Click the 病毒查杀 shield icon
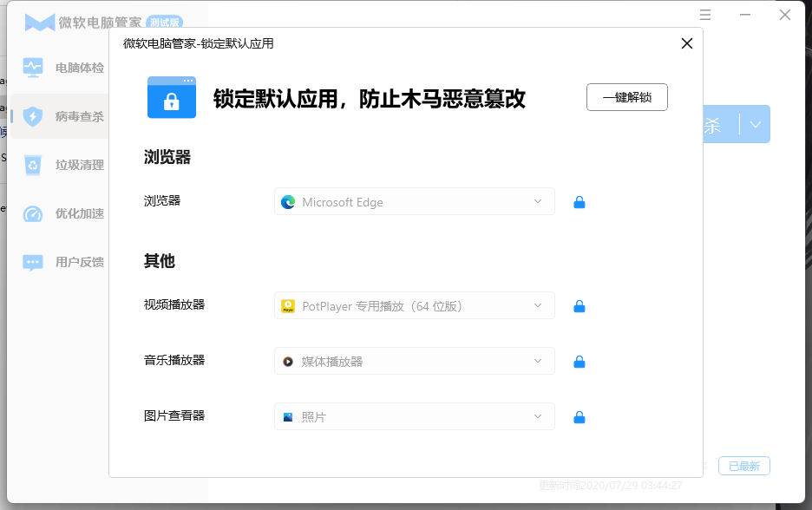This screenshot has height=510, width=812. pyautogui.click(x=33, y=116)
